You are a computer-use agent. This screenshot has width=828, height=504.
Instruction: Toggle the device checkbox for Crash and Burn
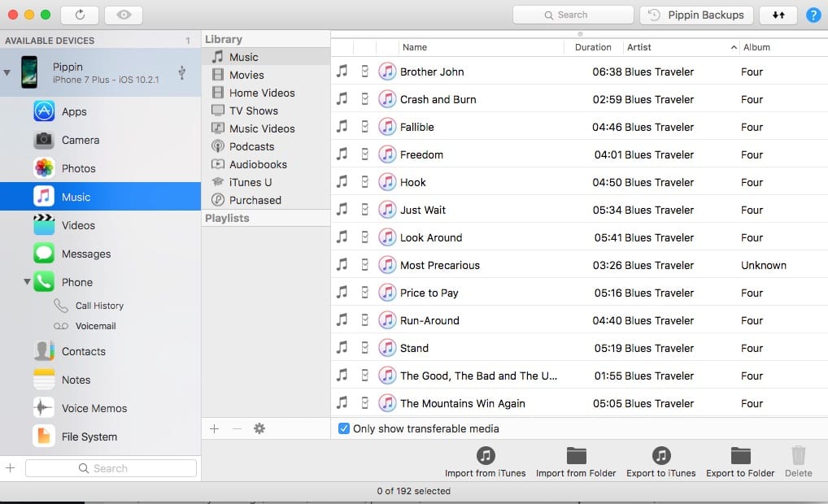(365, 99)
